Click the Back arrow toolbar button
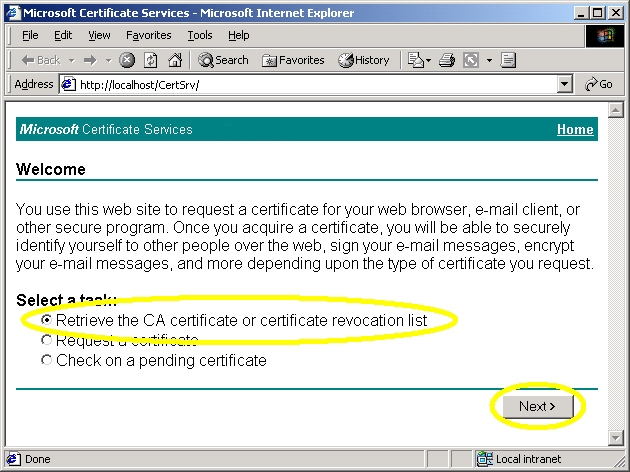This screenshot has height=472, width=630. pyautogui.click(x=40, y=60)
